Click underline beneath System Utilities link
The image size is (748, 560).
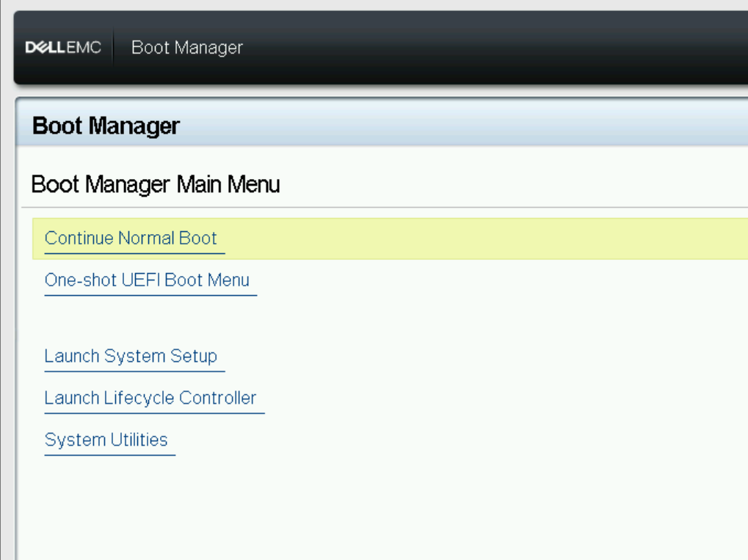pos(109,455)
